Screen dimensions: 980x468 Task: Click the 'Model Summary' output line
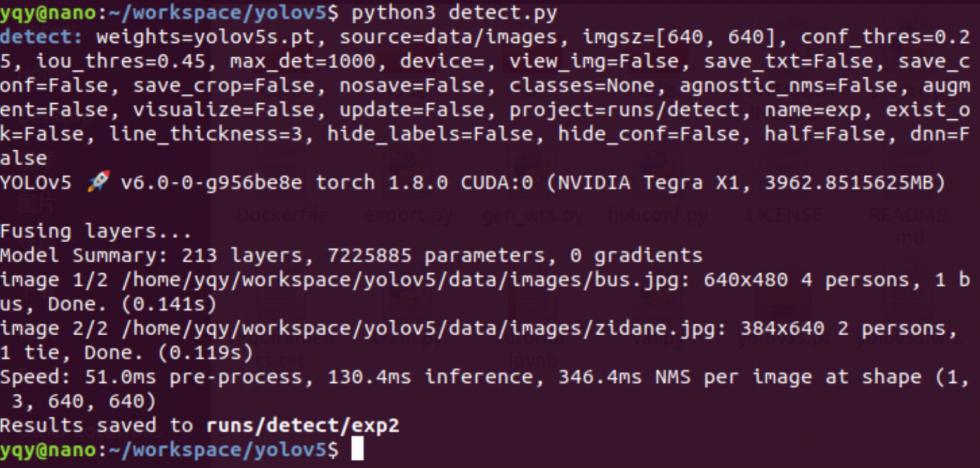coord(351,256)
